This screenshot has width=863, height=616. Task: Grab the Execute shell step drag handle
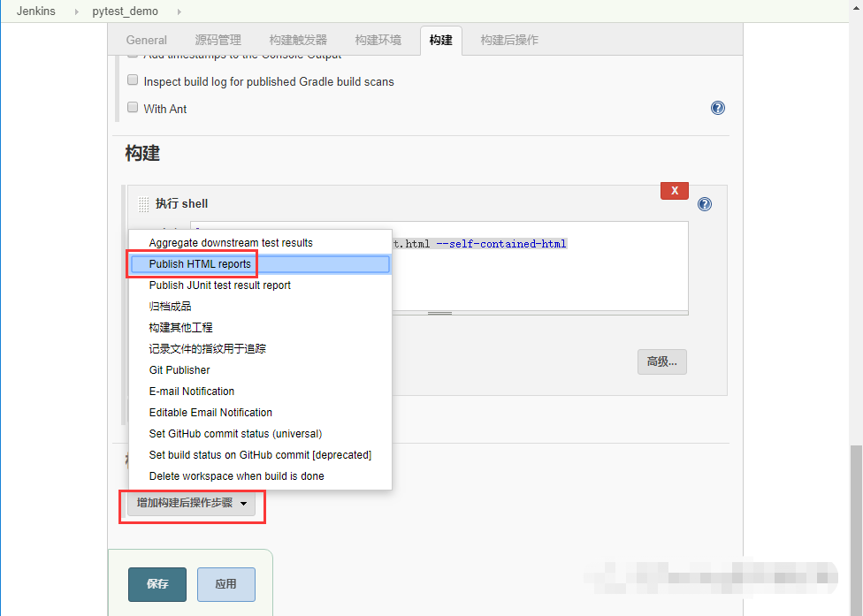tap(143, 204)
